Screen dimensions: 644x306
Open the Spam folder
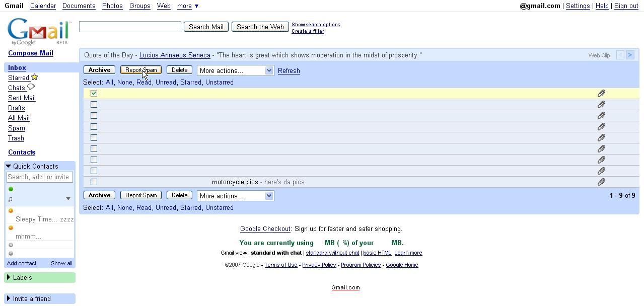(x=17, y=128)
